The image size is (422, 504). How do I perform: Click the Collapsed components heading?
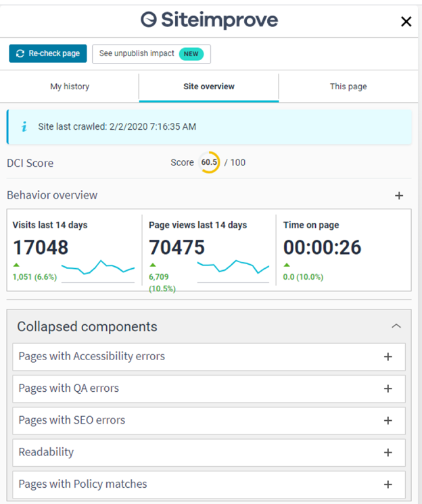point(87,326)
